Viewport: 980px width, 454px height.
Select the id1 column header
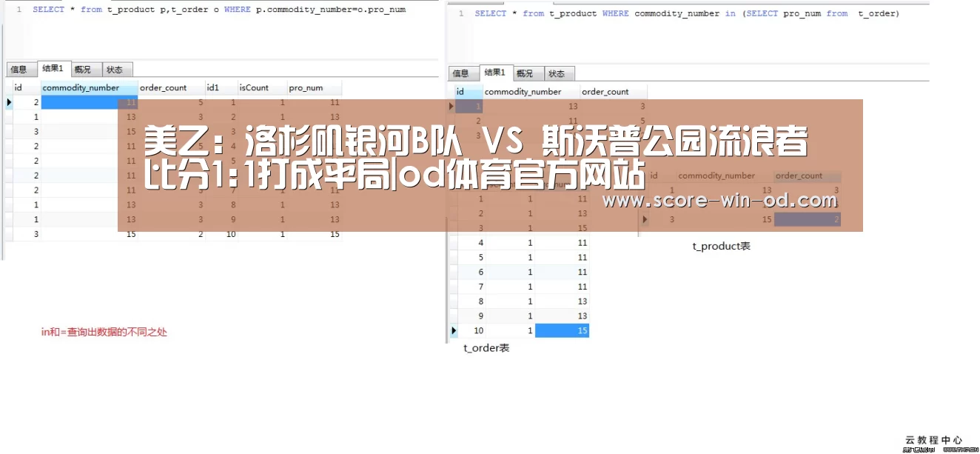[x=221, y=87]
